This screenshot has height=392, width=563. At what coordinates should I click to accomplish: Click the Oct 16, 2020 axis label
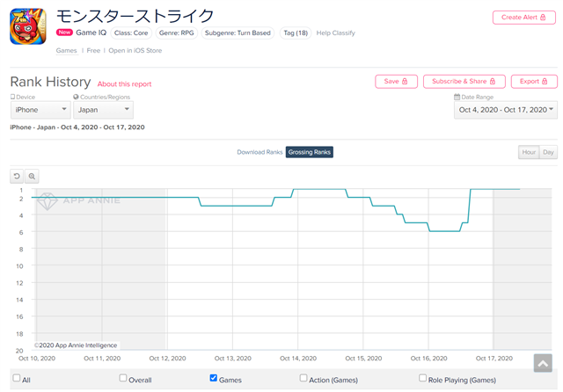[x=428, y=359]
